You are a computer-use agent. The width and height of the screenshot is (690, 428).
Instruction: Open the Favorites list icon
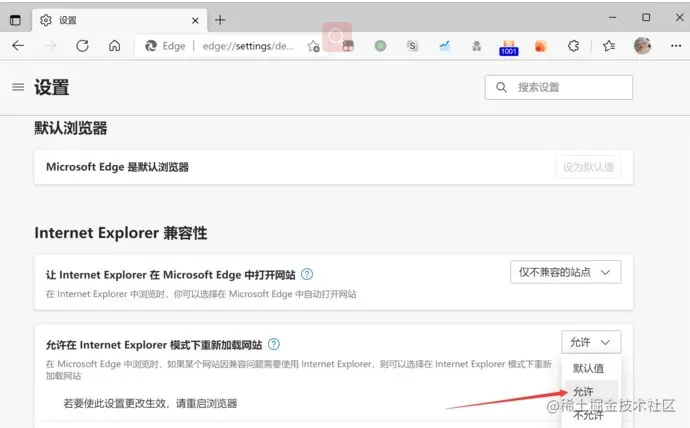pos(609,46)
